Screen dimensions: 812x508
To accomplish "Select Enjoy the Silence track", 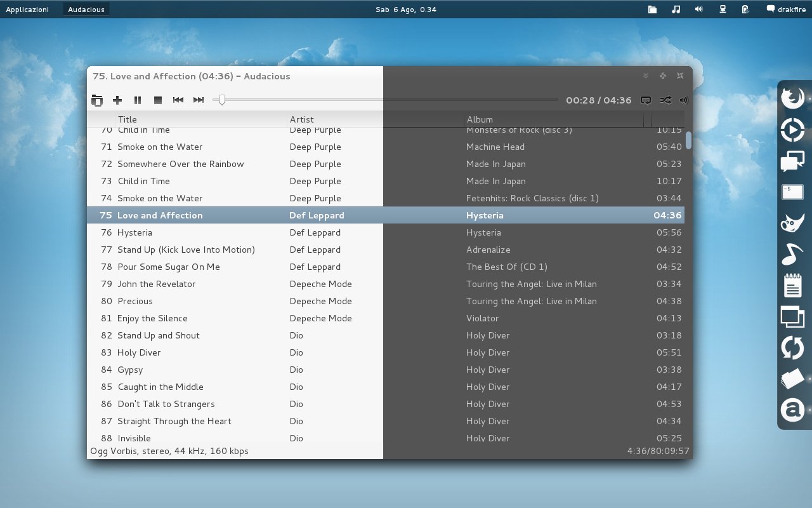I will (386, 318).
